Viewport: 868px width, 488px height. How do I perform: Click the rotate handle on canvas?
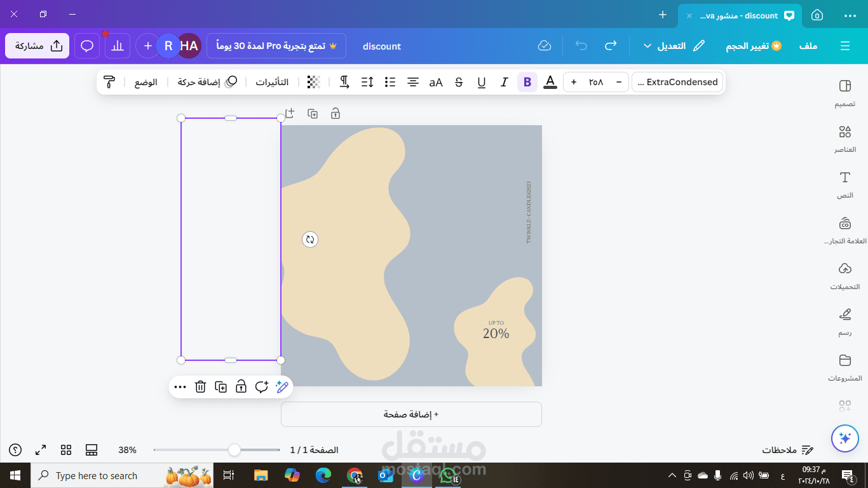tap(310, 240)
